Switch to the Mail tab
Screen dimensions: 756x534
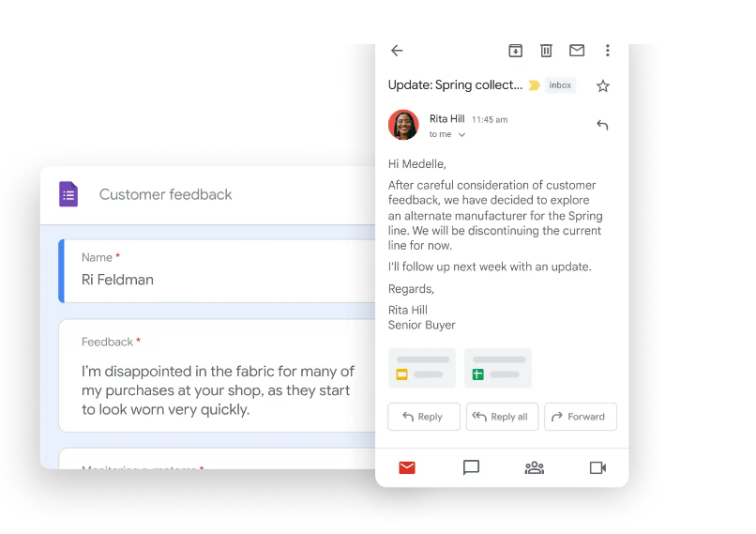click(407, 467)
